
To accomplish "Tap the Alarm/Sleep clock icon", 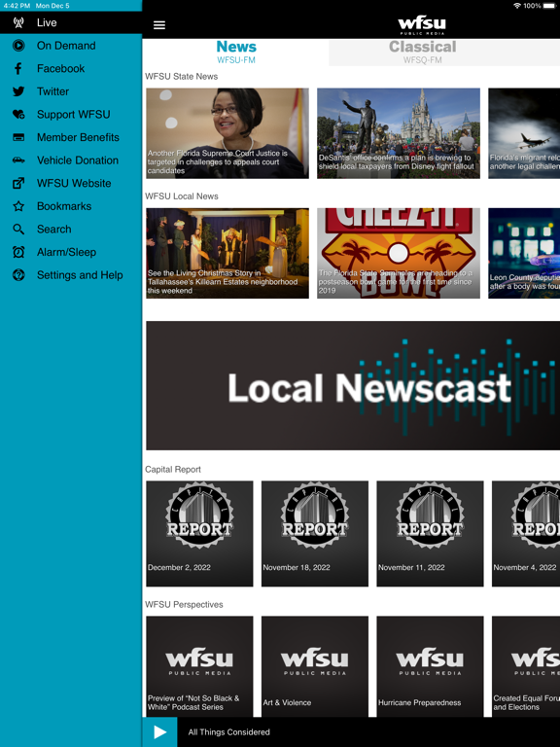I will click(x=18, y=252).
